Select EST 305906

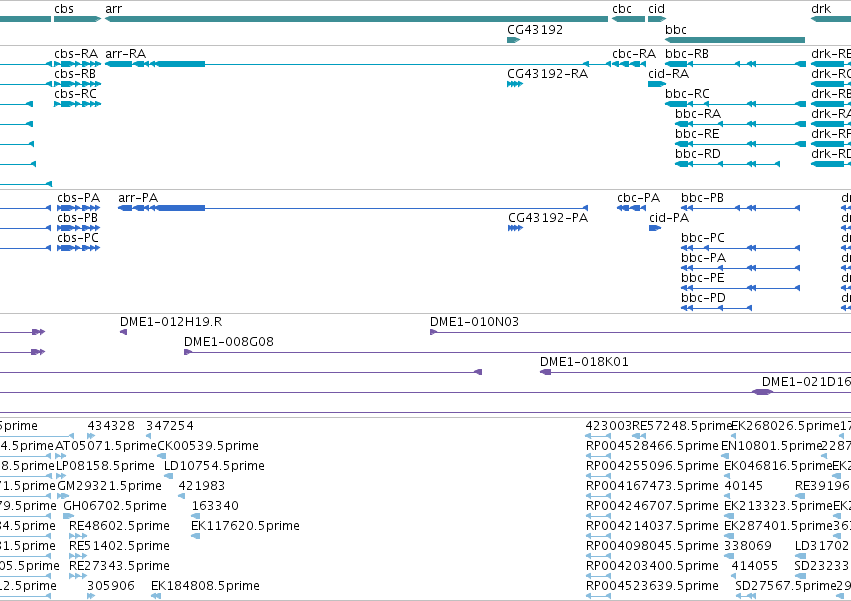pos(91,596)
